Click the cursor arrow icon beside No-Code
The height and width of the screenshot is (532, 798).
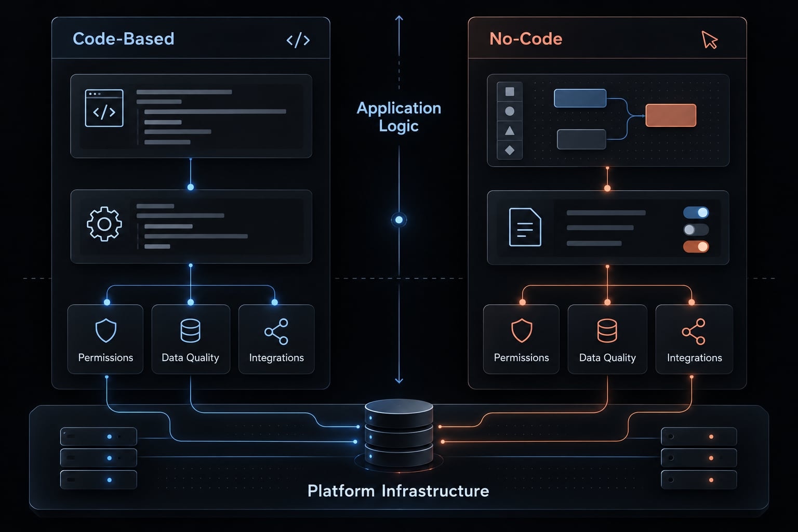(x=709, y=39)
